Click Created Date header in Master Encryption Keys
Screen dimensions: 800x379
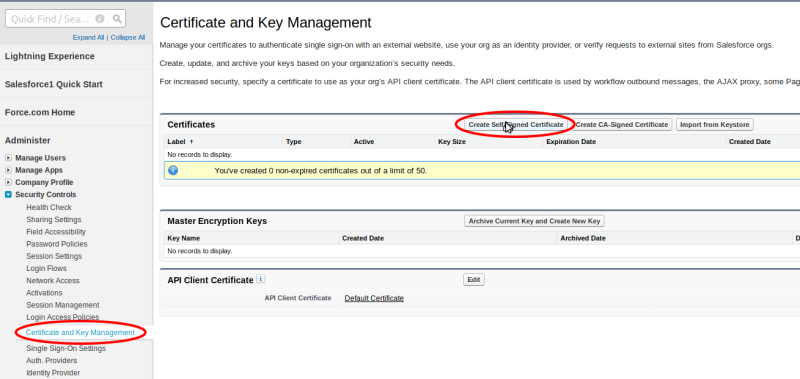coord(363,238)
